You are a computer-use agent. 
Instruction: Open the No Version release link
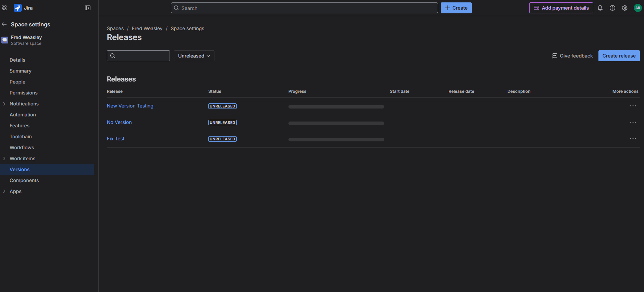tap(119, 122)
